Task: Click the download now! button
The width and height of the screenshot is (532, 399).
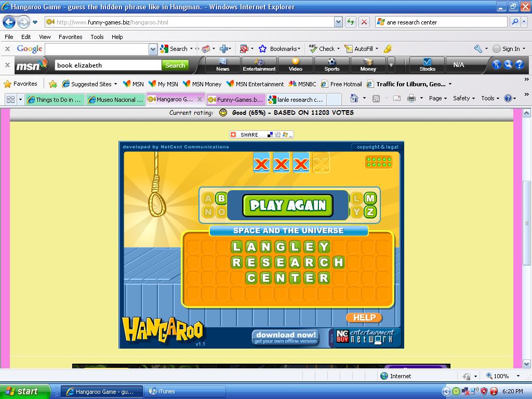Action: click(x=286, y=337)
